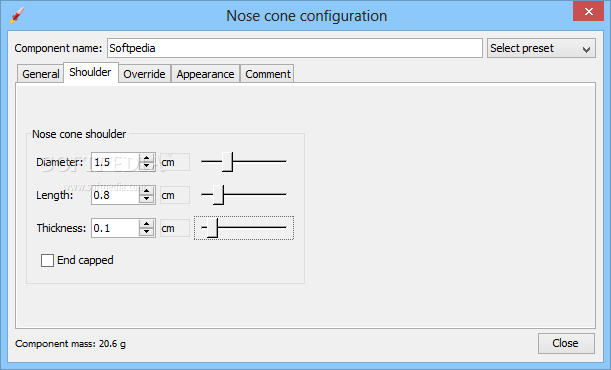Click the Length slider handle
The image size is (611, 370).
click(218, 195)
